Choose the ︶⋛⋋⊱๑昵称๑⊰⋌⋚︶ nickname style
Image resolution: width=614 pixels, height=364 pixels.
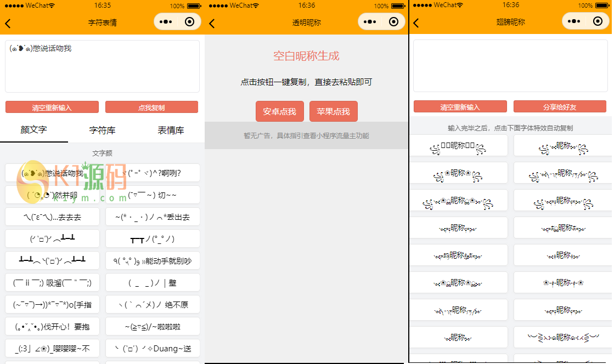[x=563, y=337]
